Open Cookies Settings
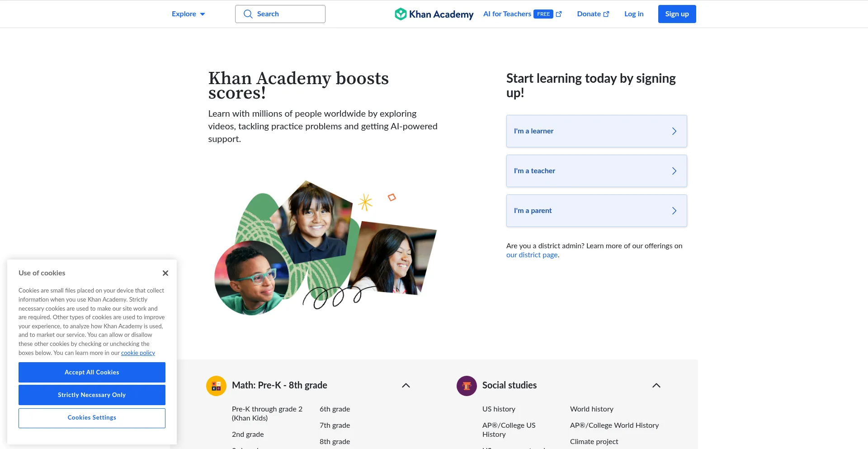 pyautogui.click(x=92, y=418)
